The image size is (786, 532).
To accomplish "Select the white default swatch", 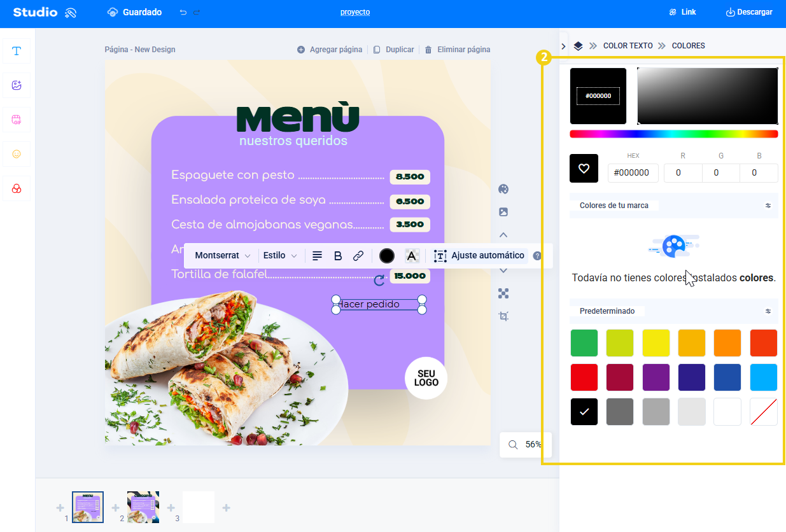I will pyautogui.click(x=727, y=412).
